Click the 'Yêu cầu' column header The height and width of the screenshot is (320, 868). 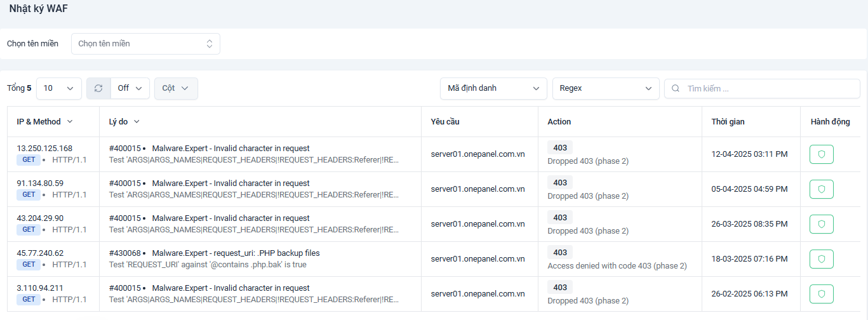coord(445,121)
